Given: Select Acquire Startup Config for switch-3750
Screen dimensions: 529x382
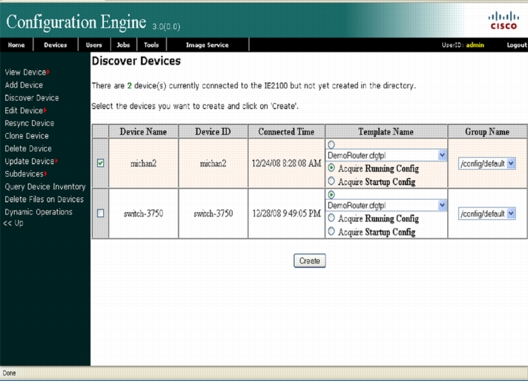Looking at the screenshot, I should click(x=331, y=231).
